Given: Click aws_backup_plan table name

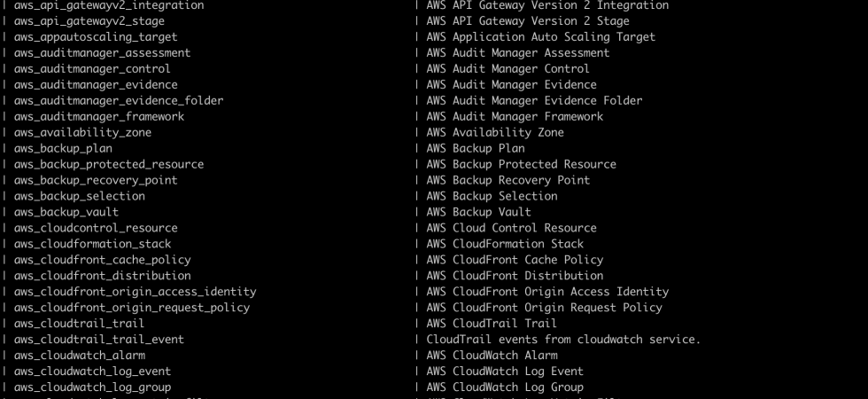Looking at the screenshot, I should pos(63,149).
